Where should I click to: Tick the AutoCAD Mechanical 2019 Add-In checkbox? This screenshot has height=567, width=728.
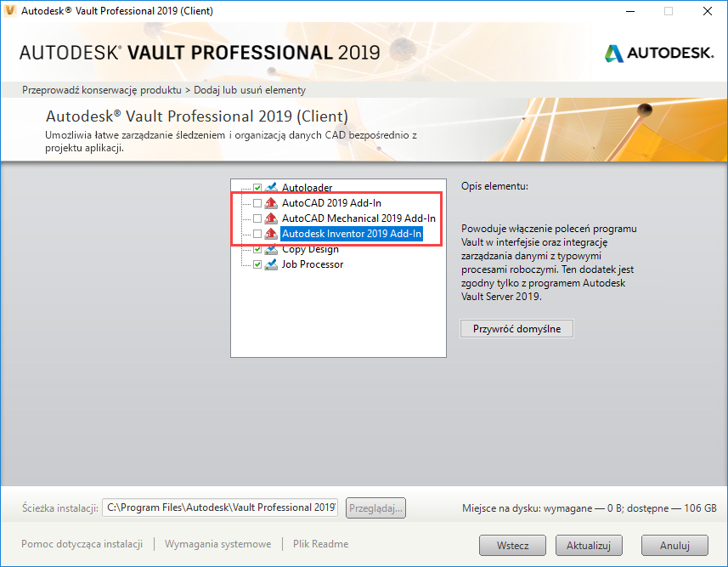click(x=257, y=218)
